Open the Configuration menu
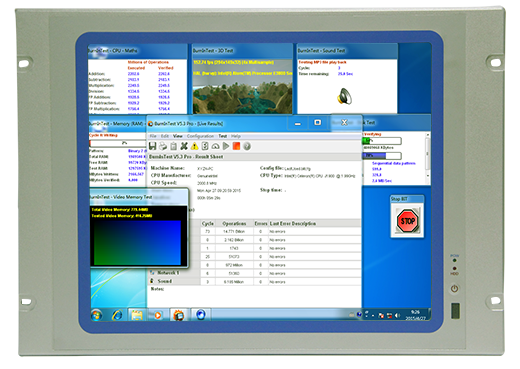520x369 pixels. (x=200, y=136)
